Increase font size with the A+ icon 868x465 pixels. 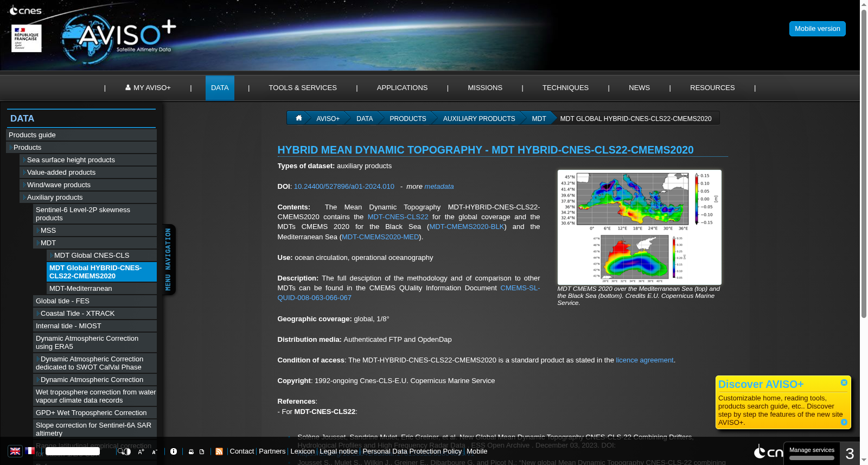point(141,451)
